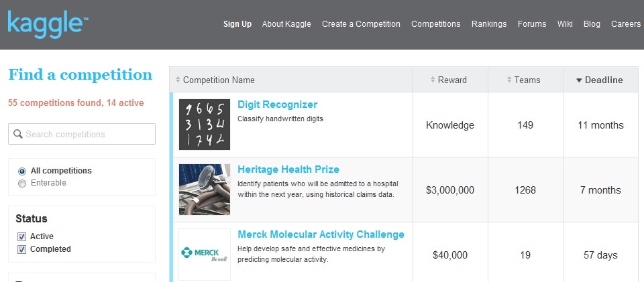Viewport: 644px width, 282px height.
Task: Open Create a Competition page
Action: [x=361, y=24]
